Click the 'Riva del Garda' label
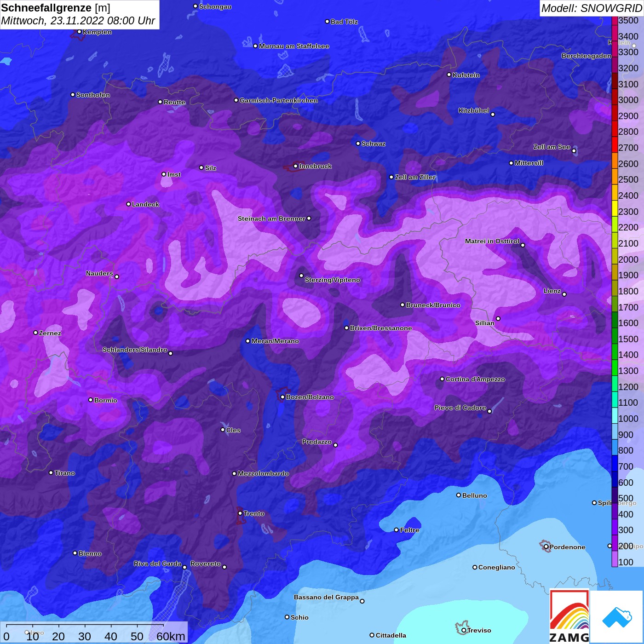This screenshot has width=644, height=644. coord(158,563)
